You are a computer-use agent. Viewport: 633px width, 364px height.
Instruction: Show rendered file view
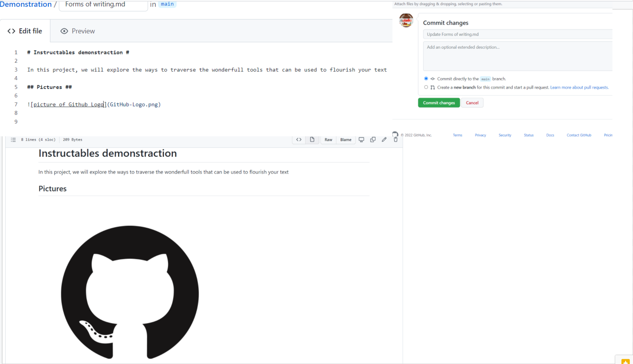312,140
